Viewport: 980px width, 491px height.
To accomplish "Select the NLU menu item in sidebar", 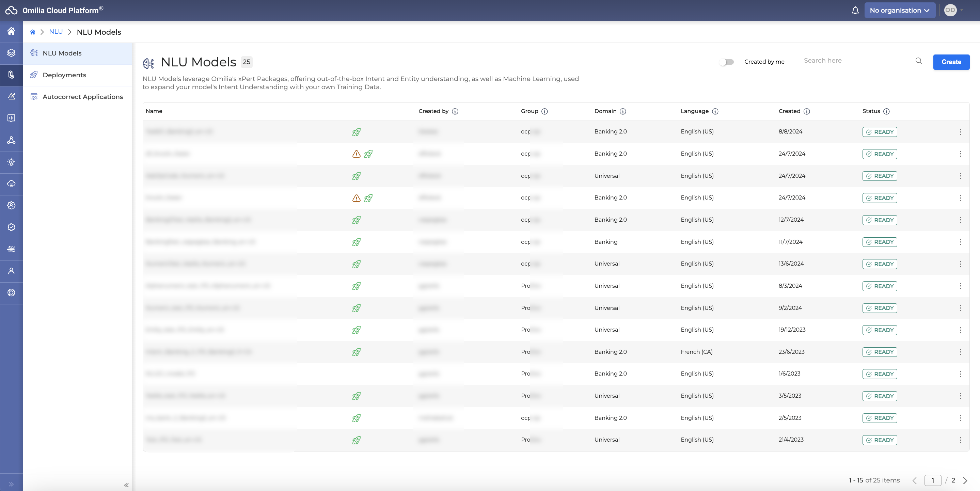I will [x=11, y=75].
